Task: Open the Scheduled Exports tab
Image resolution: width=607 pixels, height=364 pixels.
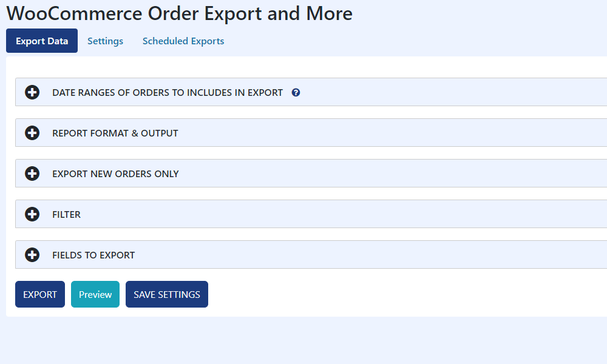Action: point(183,41)
